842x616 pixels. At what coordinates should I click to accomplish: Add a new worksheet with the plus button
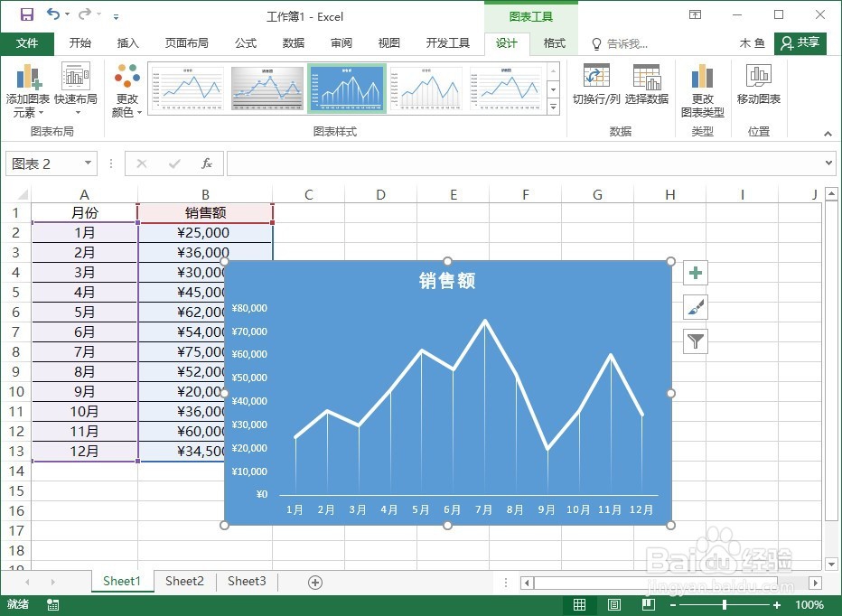tap(314, 582)
